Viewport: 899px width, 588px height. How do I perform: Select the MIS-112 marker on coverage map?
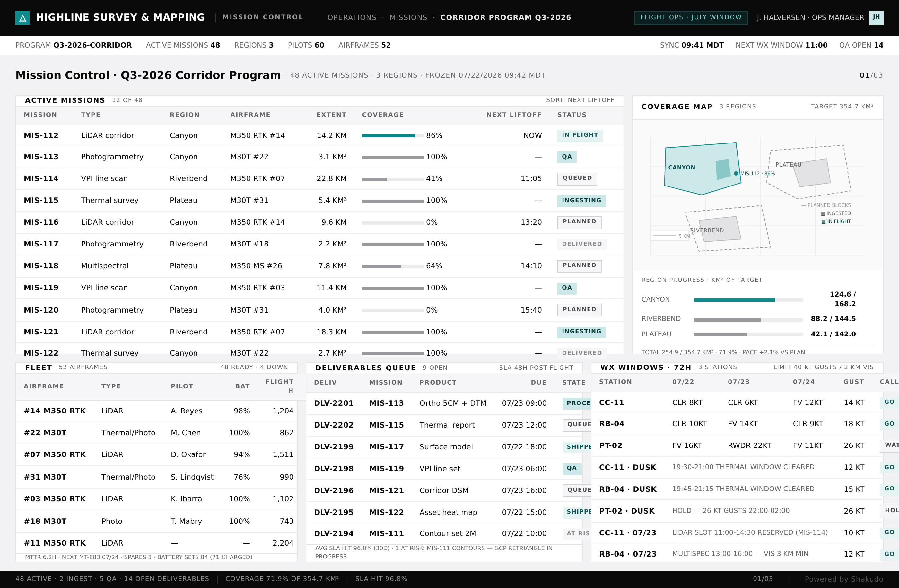[x=736, y=173]
